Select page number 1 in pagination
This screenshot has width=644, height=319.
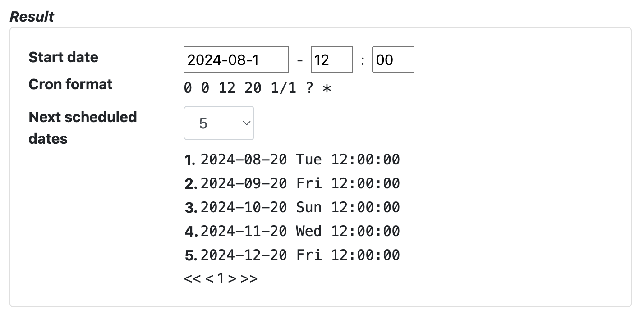[221, 278]
